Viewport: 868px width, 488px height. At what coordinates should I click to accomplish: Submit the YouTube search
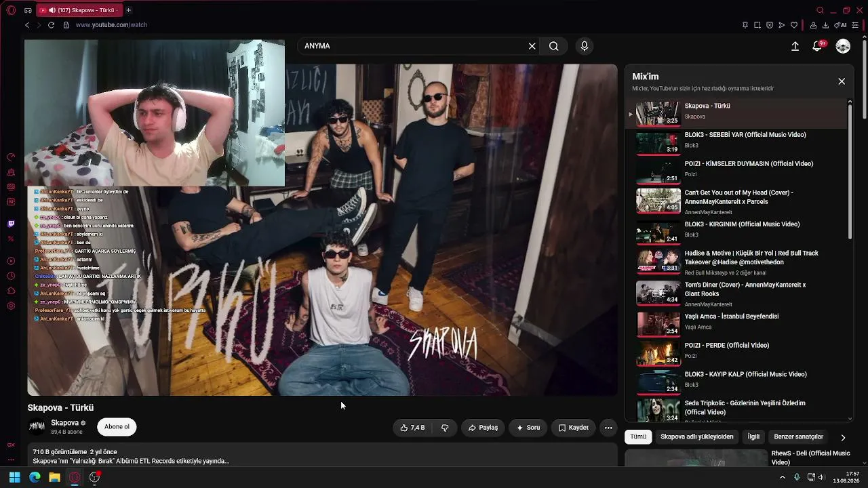(554, 46)
